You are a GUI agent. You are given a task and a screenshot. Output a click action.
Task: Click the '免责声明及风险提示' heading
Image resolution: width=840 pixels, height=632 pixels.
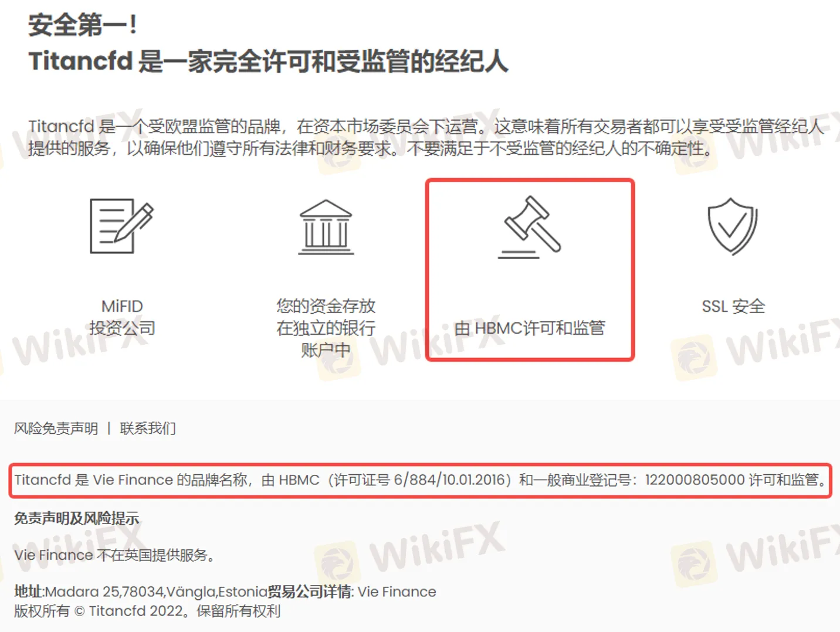point(77,518)
